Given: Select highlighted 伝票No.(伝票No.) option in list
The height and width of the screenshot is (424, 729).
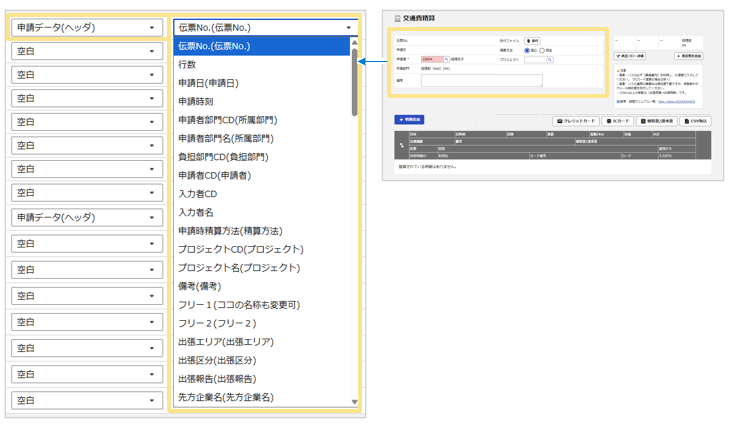Looking at the screenshot, I should tap(262, 46).
